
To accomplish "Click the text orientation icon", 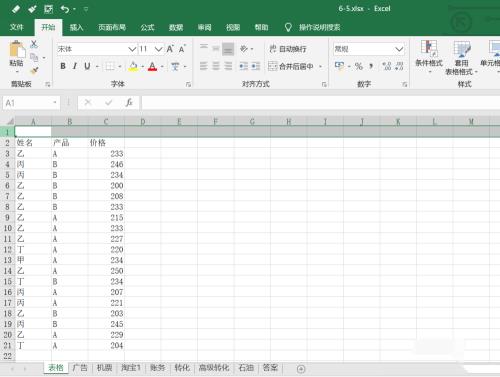I will [244, 49].
